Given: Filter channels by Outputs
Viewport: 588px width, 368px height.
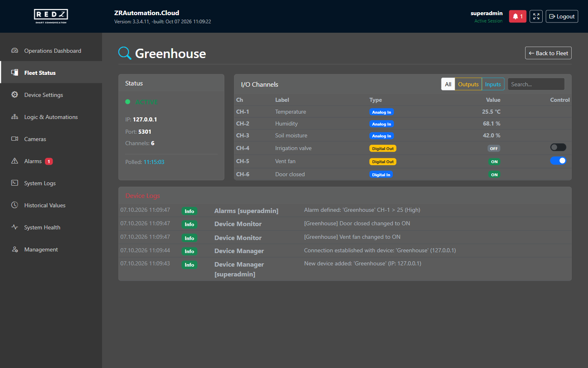Looking at the screenshot, I should (468, 84).
